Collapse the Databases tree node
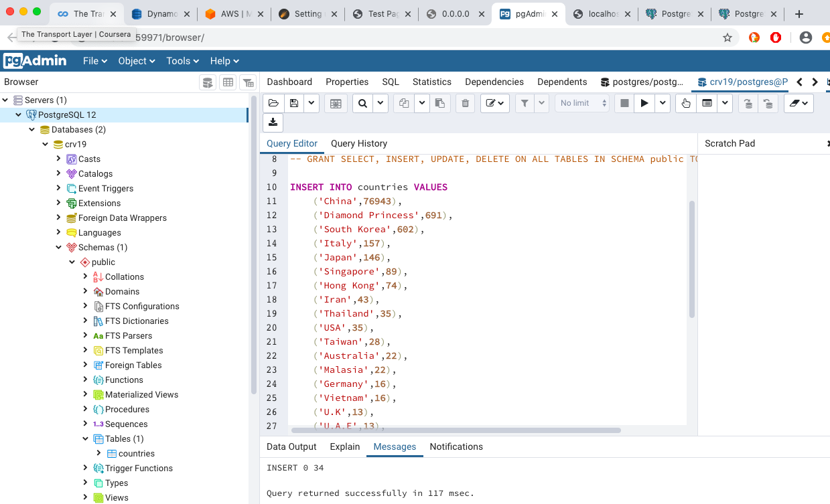The image size is (830, 504). coord(31,129)
